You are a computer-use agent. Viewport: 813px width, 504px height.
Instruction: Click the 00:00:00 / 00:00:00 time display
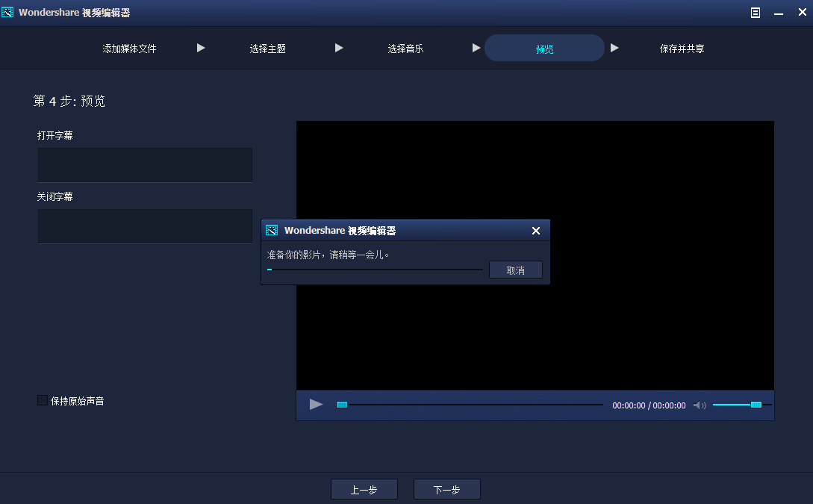[x=649, y=405]
